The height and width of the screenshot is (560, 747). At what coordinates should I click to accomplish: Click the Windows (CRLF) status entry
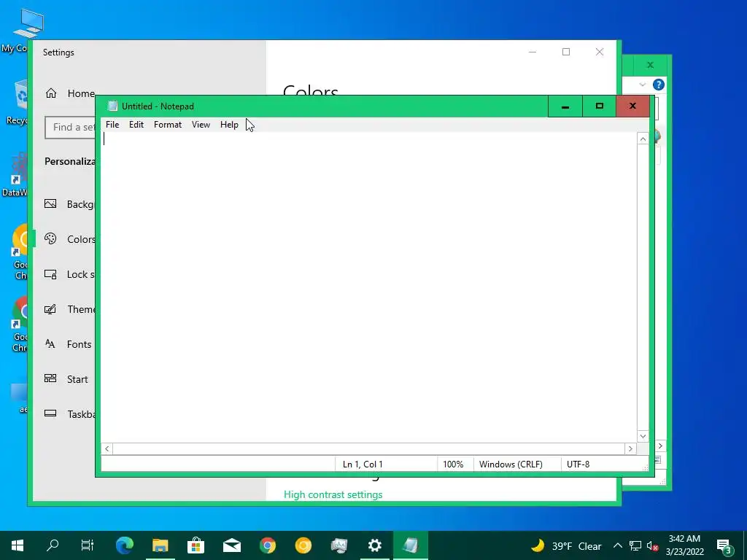(511, 464)
